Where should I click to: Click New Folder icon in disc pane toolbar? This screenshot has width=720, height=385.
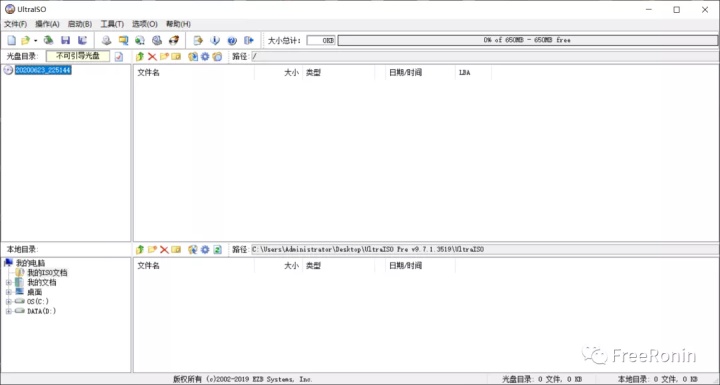[164, 57]
